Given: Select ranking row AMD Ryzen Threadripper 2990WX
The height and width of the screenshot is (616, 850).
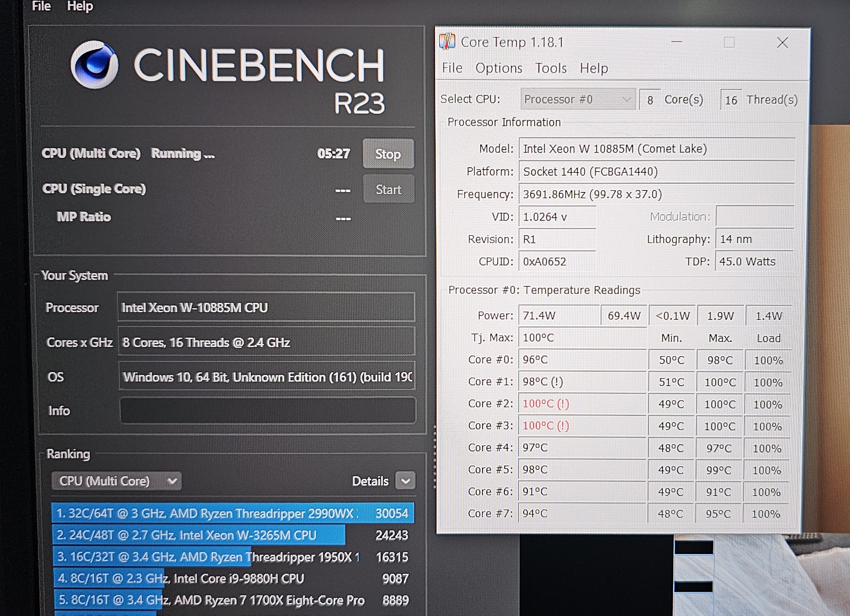Looking at the screenshot, I should tap(233, 513).
